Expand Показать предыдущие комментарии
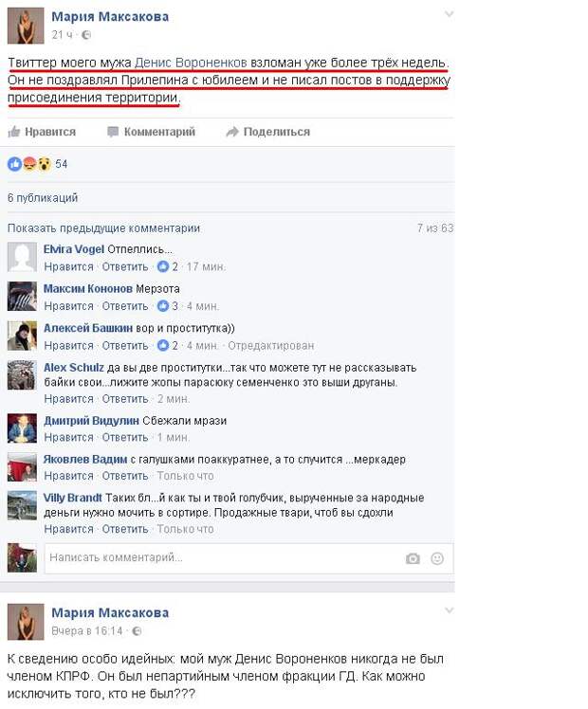Viewport: 588px width, 709px height. (103, 228)
